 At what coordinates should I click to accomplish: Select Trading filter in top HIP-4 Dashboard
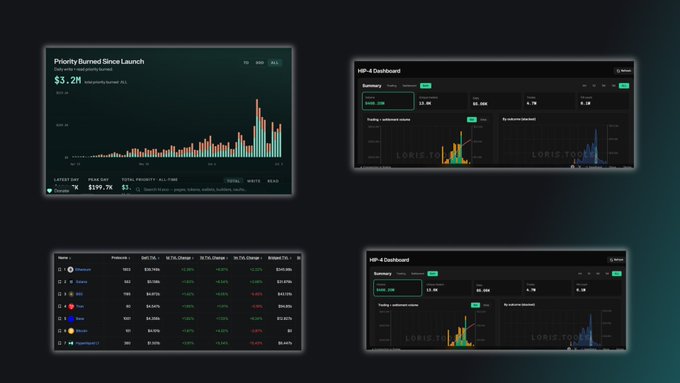tap(392, 86)
